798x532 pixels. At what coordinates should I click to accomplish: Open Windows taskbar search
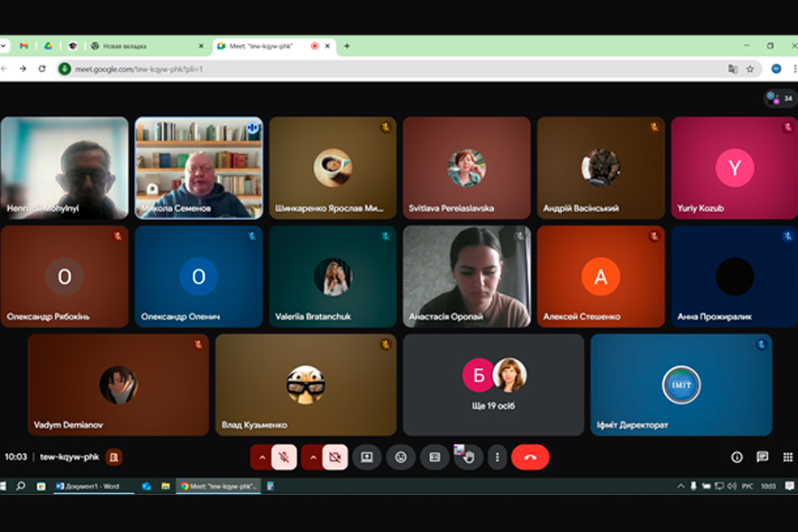coord(20,486)
